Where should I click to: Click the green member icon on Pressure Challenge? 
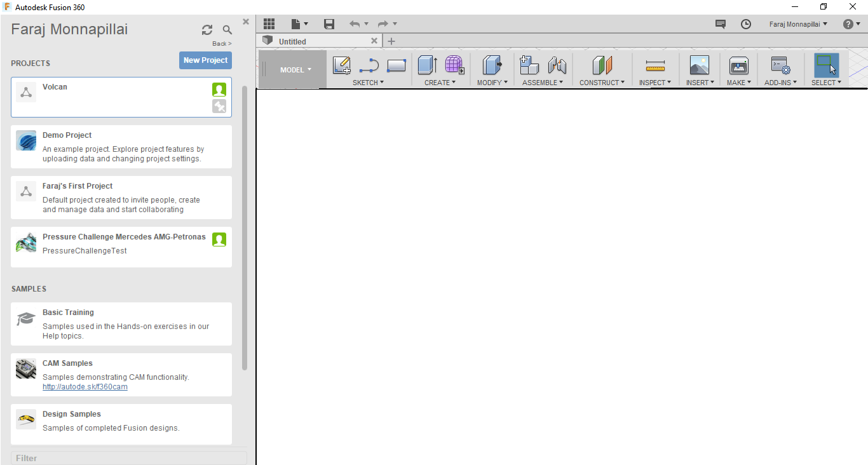tap(219, 239)
